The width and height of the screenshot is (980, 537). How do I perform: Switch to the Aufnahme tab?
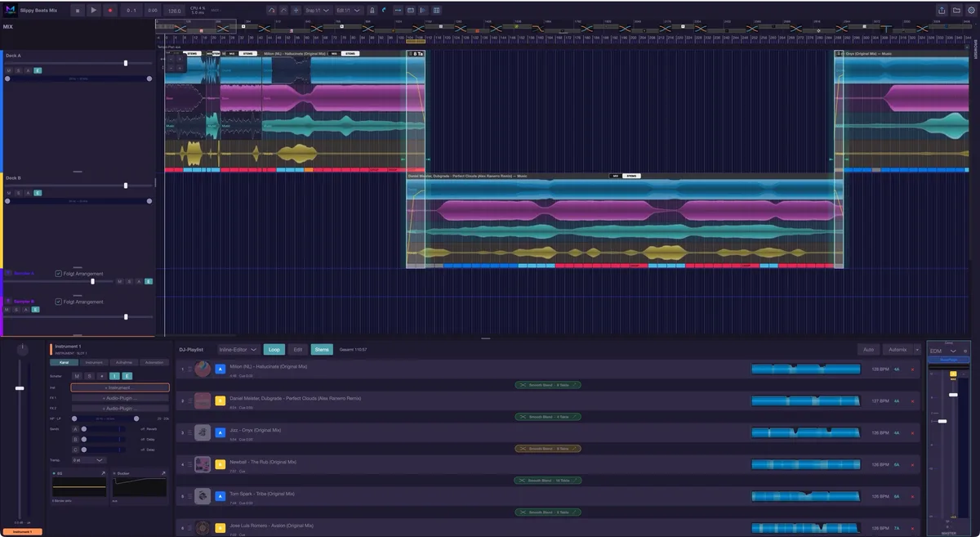[x=124, y=362]
